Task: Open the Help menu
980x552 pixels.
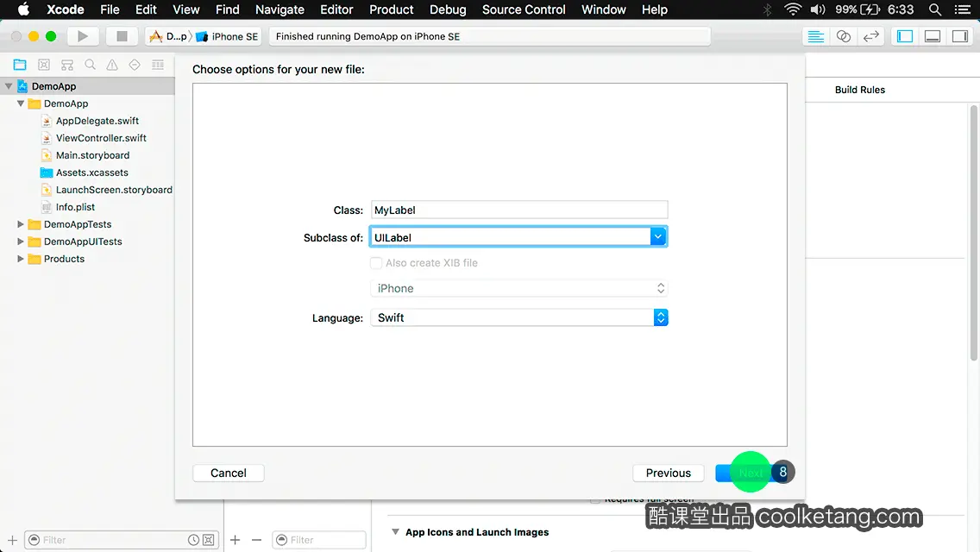Action: coord(655,9)
